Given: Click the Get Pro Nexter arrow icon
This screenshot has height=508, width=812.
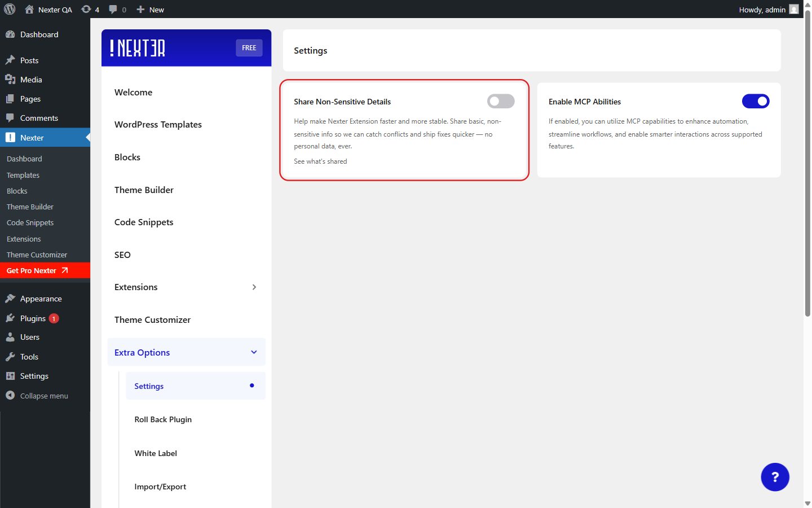Looking at the screenshot, I should pyautogui.click(x=64, y=270).
